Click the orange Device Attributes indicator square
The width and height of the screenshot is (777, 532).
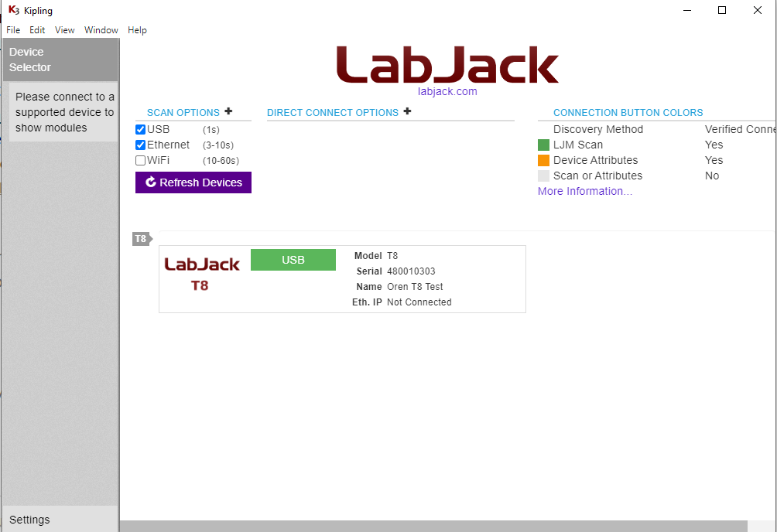coord(542,160)
